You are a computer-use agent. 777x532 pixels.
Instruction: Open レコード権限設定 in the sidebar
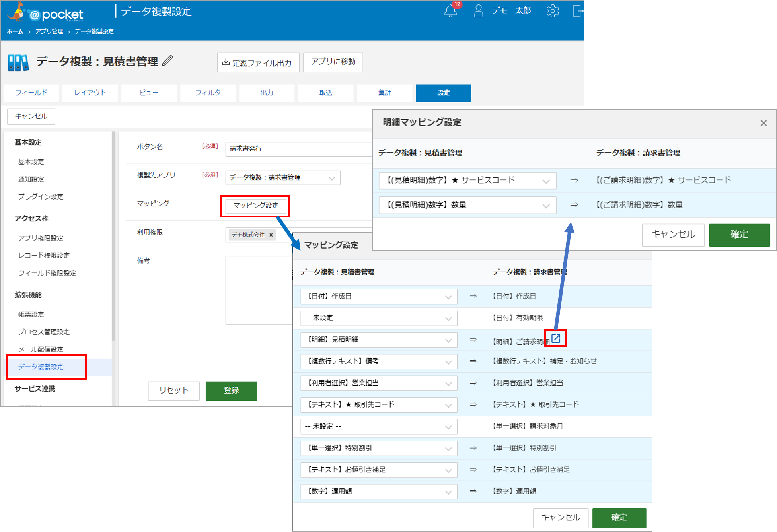(x=44, y=256)
